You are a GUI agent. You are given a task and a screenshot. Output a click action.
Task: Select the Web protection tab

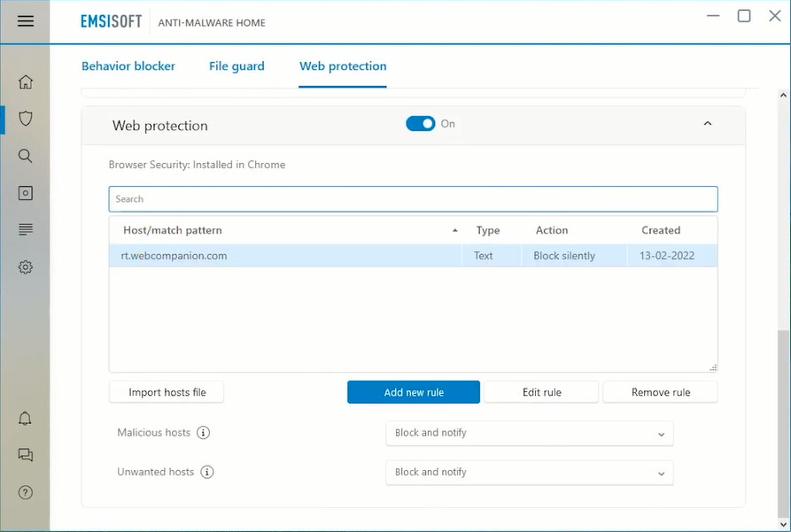pyautogui.click(x=343, y=66)
